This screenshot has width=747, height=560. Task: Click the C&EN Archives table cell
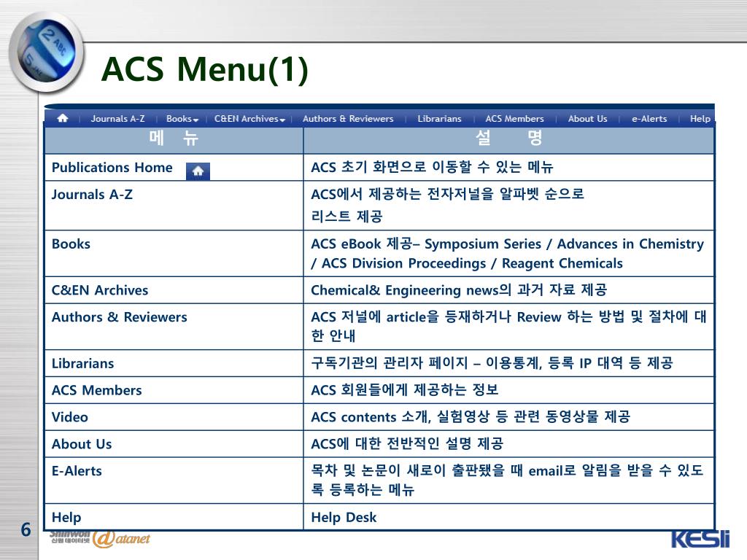coord(174,290)
